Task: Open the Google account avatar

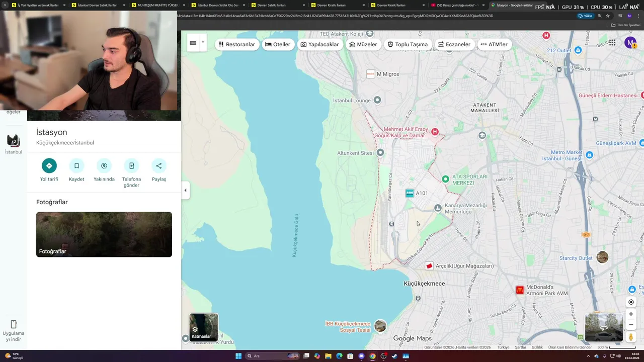Action: click(630, 43)
